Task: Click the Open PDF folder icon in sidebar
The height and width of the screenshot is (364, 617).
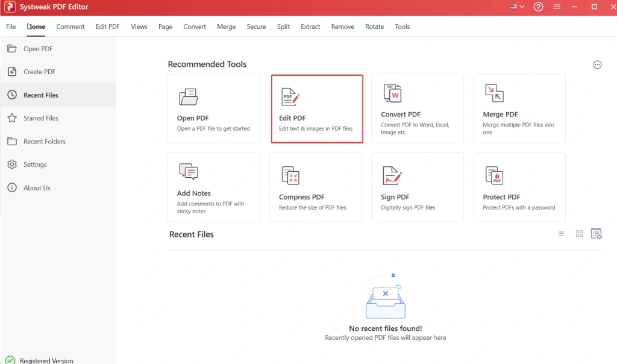Action: point(12,48)
